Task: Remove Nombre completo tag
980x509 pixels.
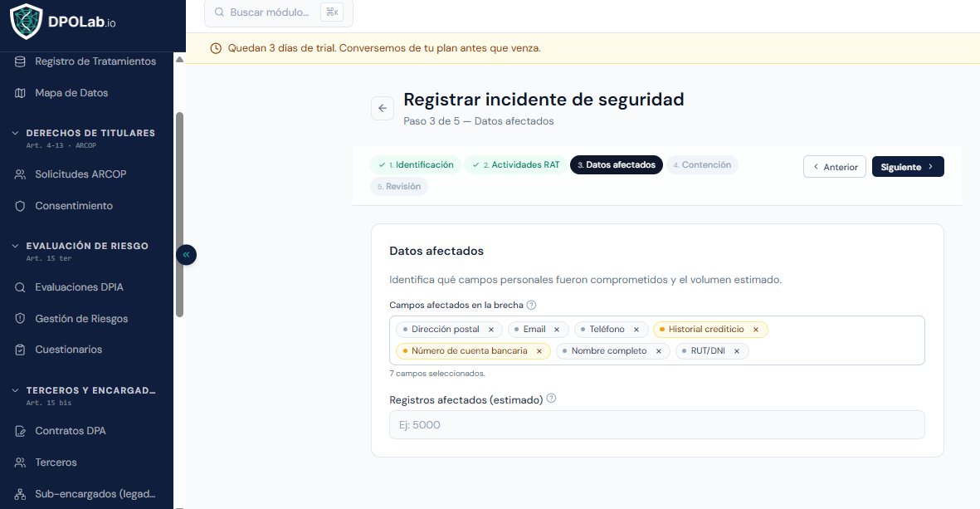Action: click(659, 351)
